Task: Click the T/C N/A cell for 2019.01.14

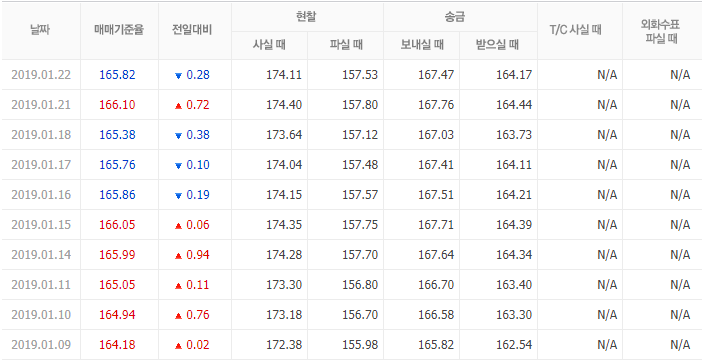Action: tap(607, 255)
